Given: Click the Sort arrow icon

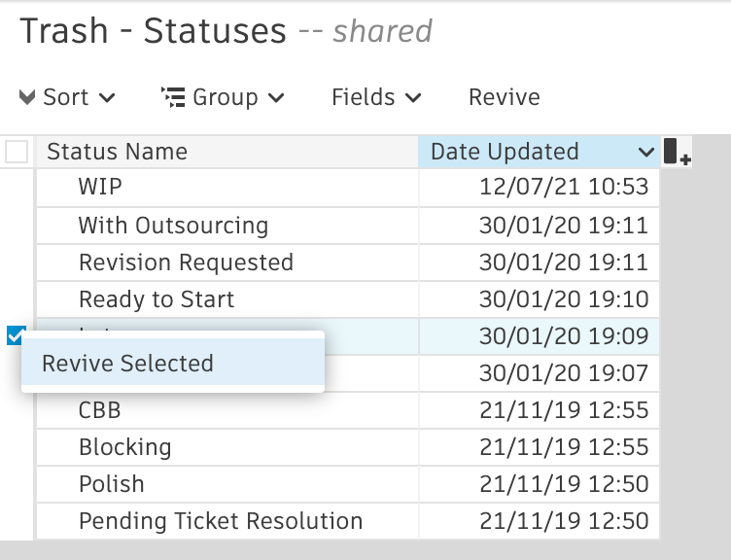Looking at the screenshot, I should pos(27,97).
